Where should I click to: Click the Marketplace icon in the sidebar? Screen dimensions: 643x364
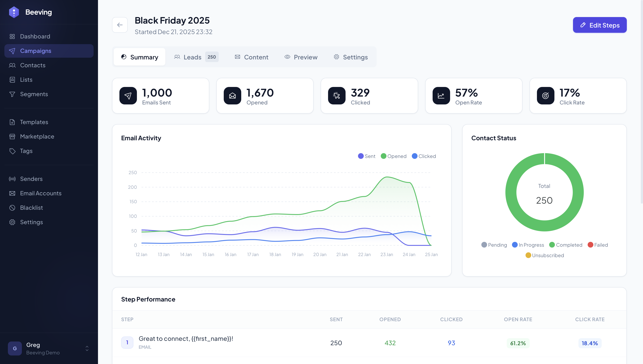12,137
